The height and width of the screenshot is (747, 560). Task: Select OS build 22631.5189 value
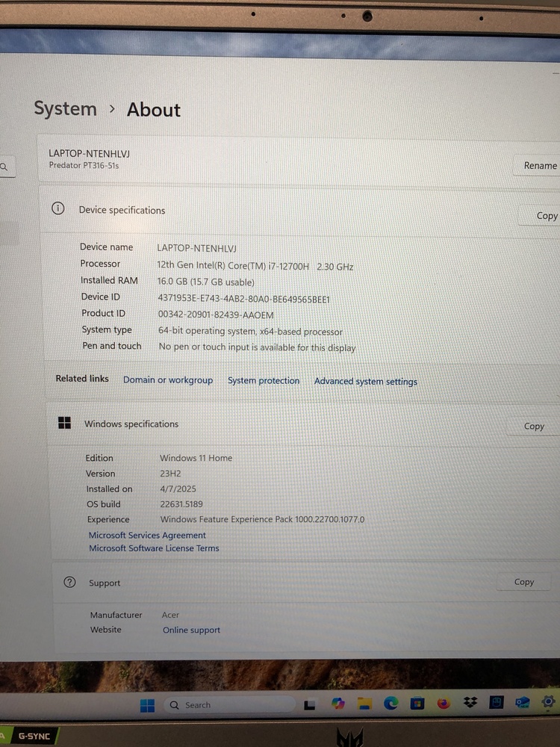tap(181, 503)
